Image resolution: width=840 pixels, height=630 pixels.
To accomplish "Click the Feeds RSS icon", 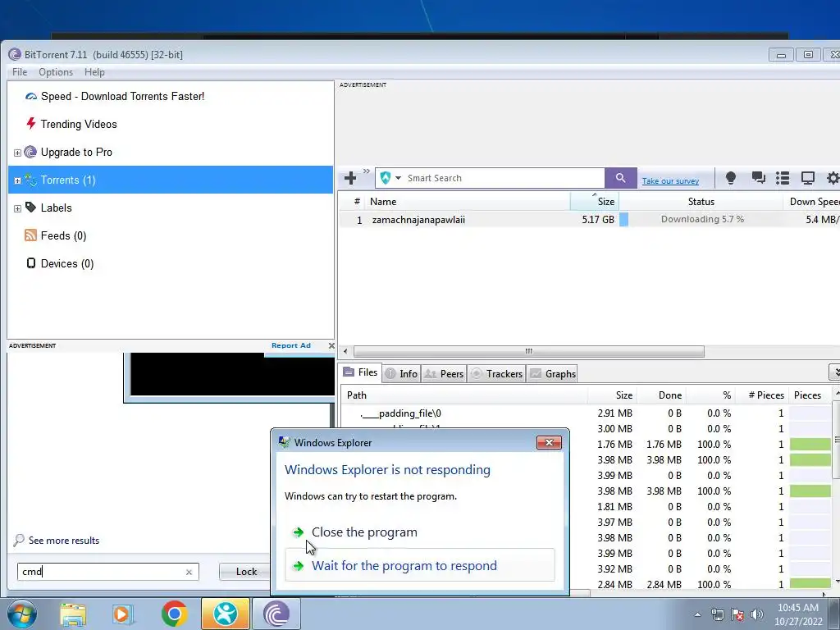I will [x=30, y=235].
